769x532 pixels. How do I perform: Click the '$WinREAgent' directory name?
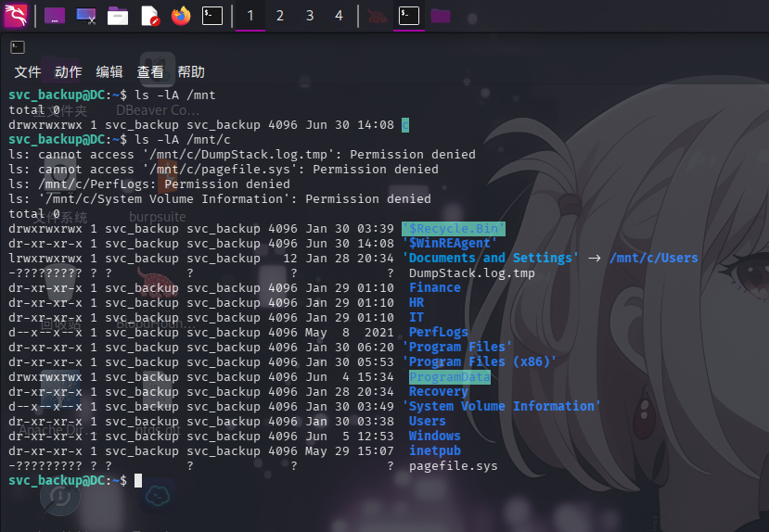[449, 244]
